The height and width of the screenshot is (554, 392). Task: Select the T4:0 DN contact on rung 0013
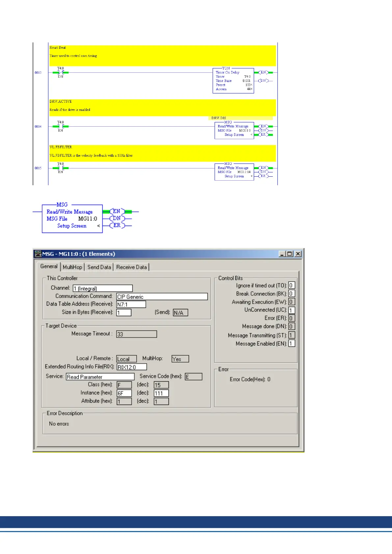click(x=61, y=72)
